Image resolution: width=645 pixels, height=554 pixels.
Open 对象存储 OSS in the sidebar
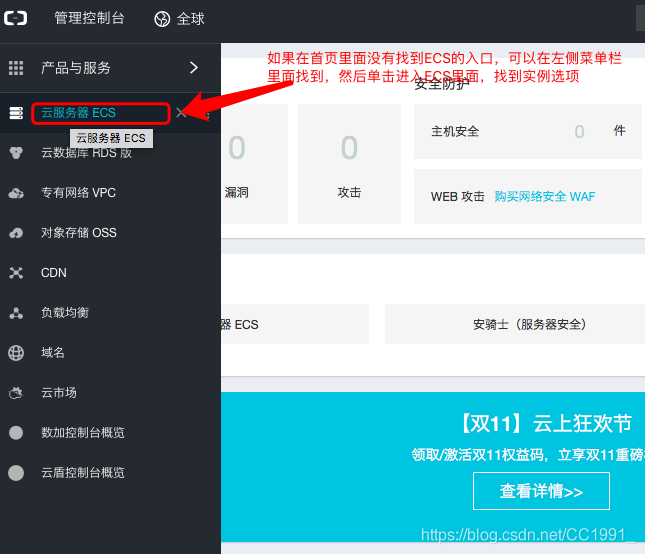[79, 233]
